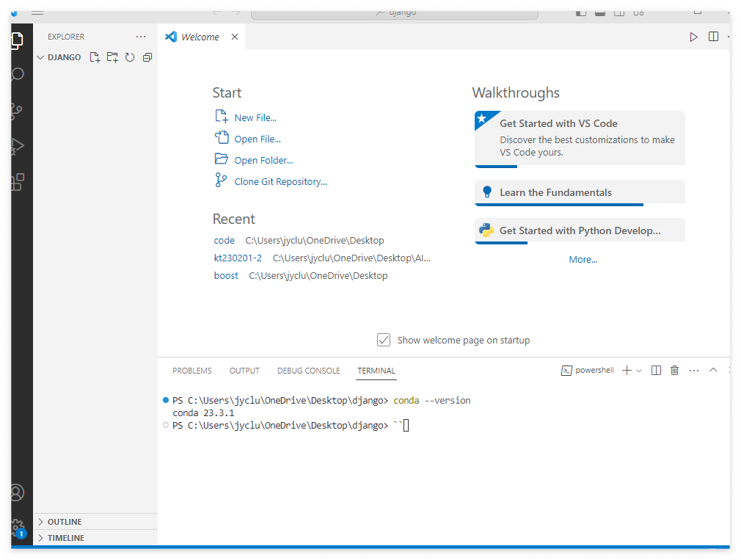Open Explorer views and more actions menu
This screenshot has width=741, height=560.
[x=141, y=37]
